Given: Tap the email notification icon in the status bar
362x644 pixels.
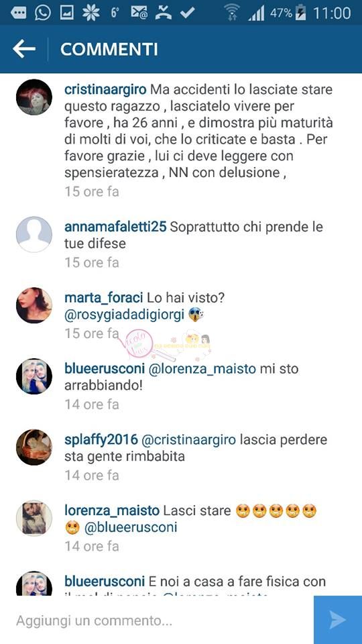Looking at the screenshot, I should pos(139,13).
